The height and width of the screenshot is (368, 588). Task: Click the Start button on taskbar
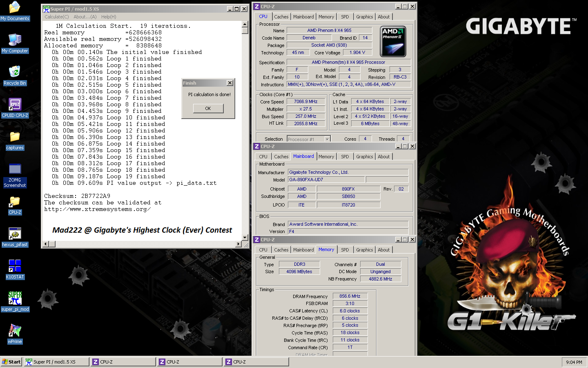11,362
